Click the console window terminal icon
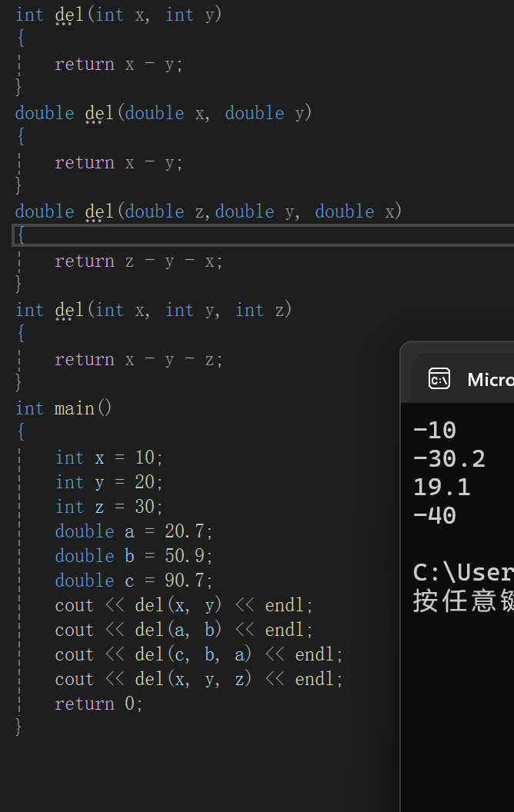Screen dimensions: 514x812 439,378
